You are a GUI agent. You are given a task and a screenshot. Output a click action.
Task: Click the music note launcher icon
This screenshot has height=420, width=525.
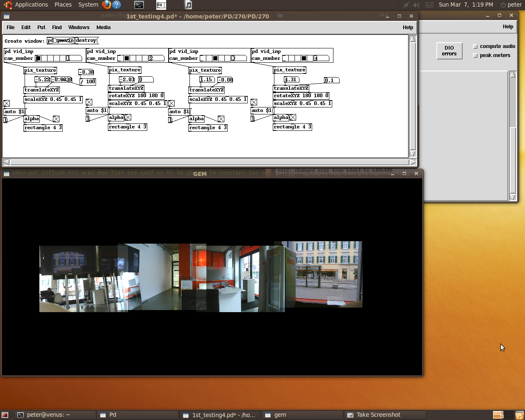(188, 5)
